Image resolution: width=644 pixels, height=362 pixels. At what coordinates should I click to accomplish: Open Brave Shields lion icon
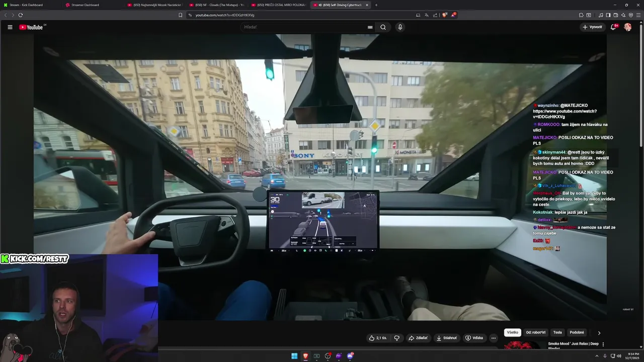coord(444,15)
